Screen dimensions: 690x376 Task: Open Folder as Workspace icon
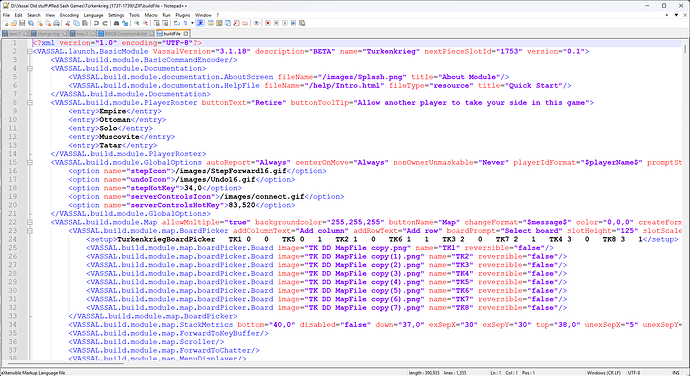245,23
